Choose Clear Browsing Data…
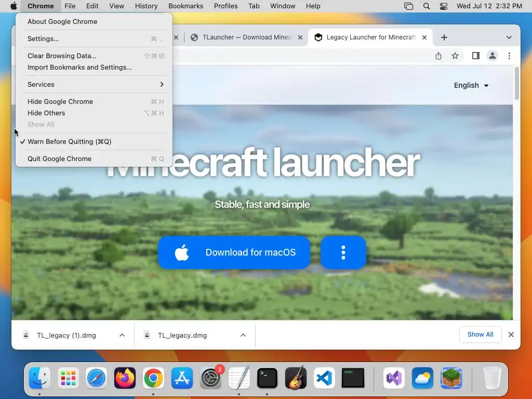Image resolution: width=532 pixels, height=399 pixels. (x=94, y=56)
